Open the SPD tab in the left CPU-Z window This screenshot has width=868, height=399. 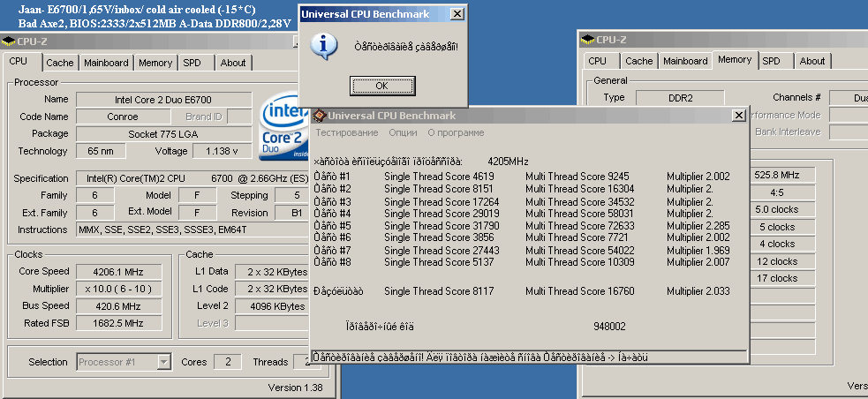192,63
